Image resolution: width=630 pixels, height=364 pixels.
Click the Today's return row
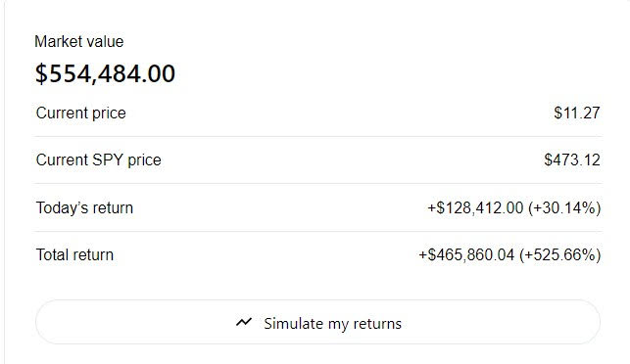coord(317,207)
